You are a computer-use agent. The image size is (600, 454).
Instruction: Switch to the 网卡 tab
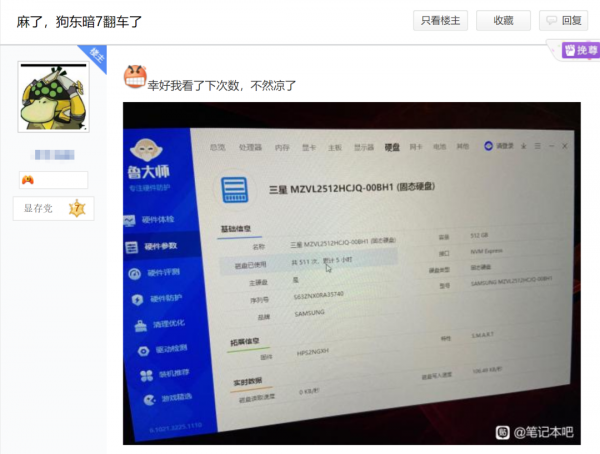pos(416,147)
